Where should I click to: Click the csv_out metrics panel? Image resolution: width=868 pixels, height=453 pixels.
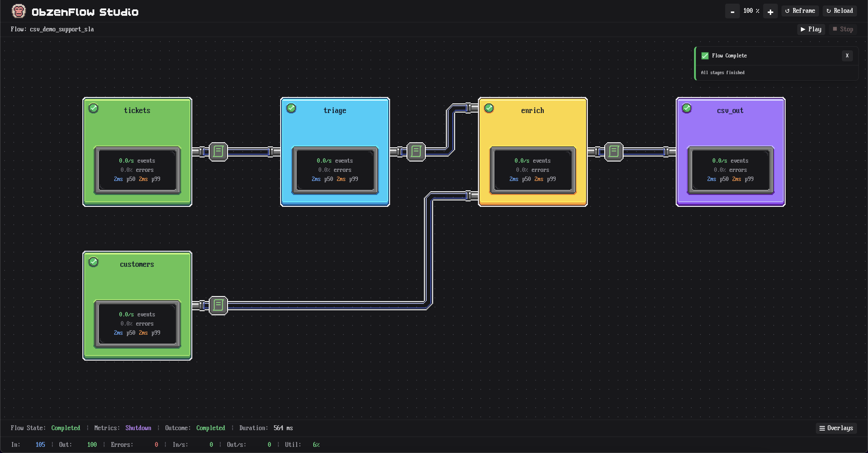[730, 170]
